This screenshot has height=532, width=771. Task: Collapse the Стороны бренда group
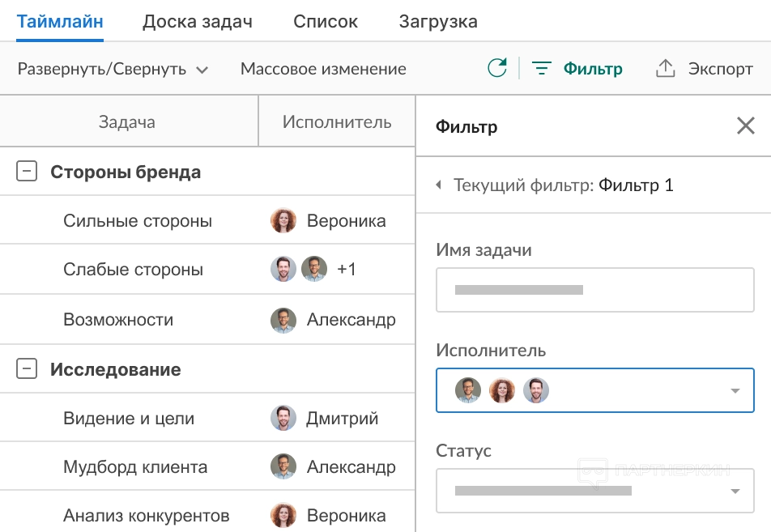tap(27, 172)
